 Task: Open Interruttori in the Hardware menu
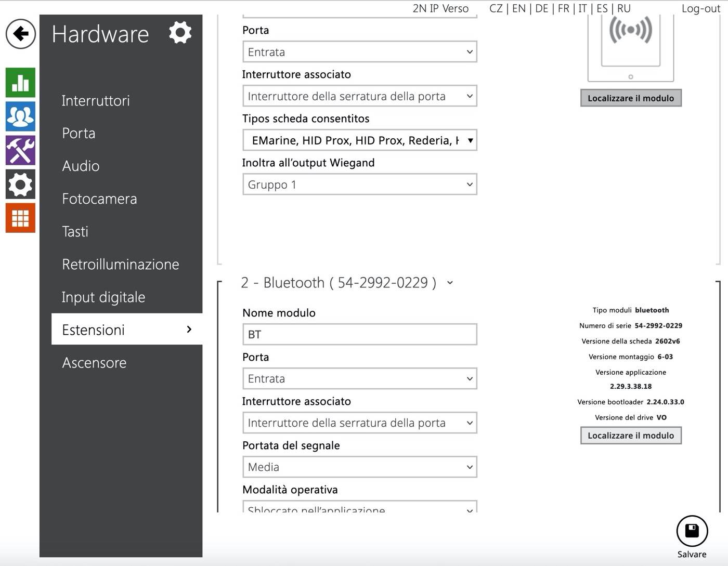96,101
